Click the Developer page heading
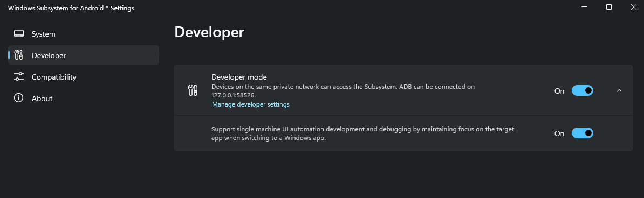This screenshot has height=198, width=644. tap(209, 32)
